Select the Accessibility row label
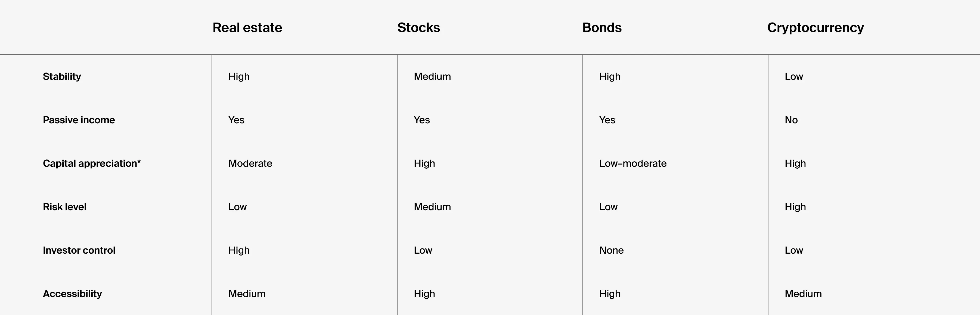Image resolution: width=980 pixels, height=315 pixels. coord(72,294)
